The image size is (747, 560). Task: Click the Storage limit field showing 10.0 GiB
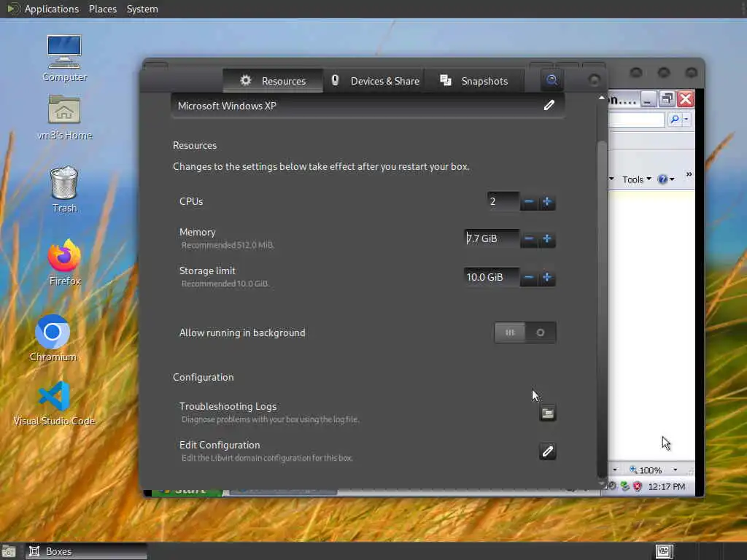(492, 277)
